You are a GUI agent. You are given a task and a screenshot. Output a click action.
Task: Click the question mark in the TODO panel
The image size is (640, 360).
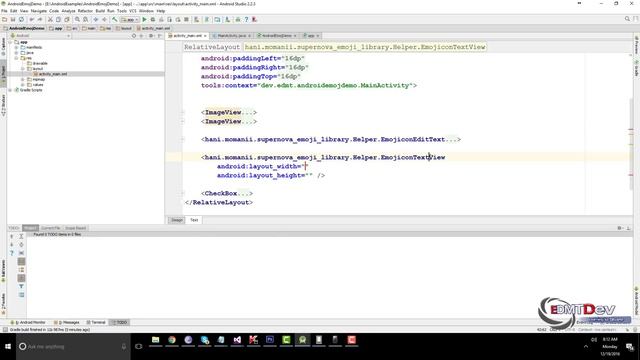point(11,253)
